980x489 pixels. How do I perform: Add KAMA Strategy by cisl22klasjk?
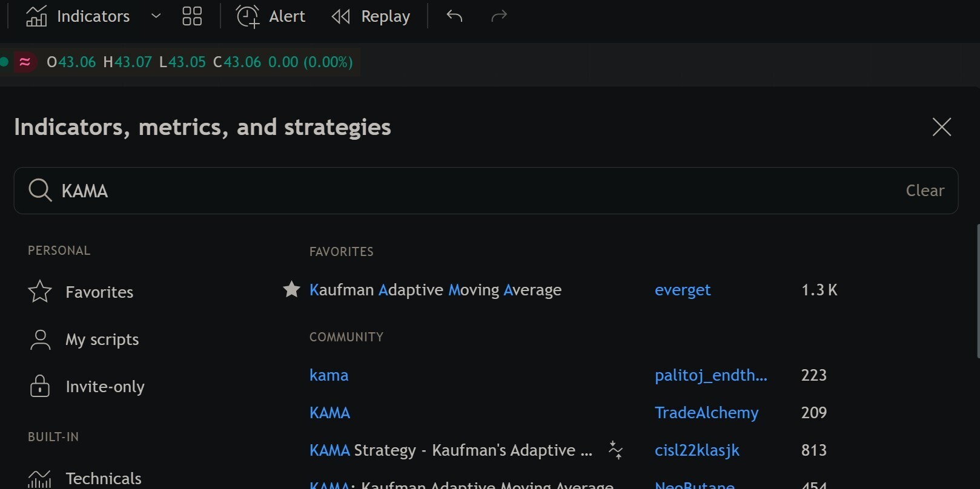click(451, 450)
